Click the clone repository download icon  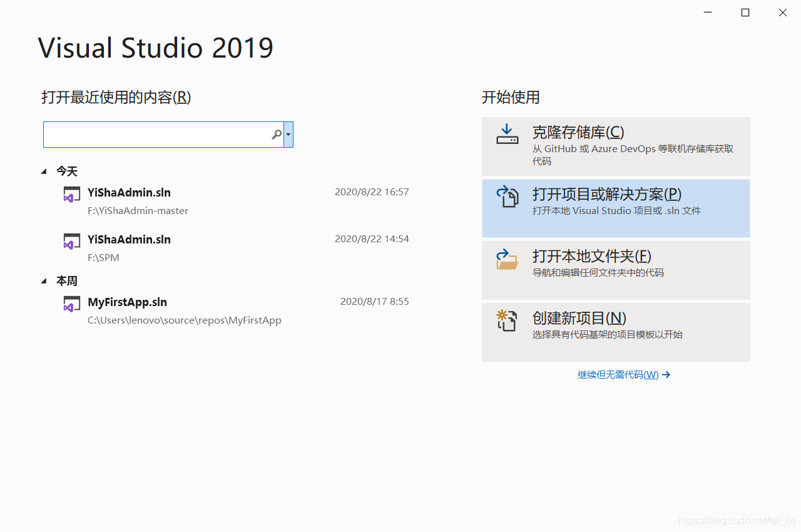(x=508, y=134)
